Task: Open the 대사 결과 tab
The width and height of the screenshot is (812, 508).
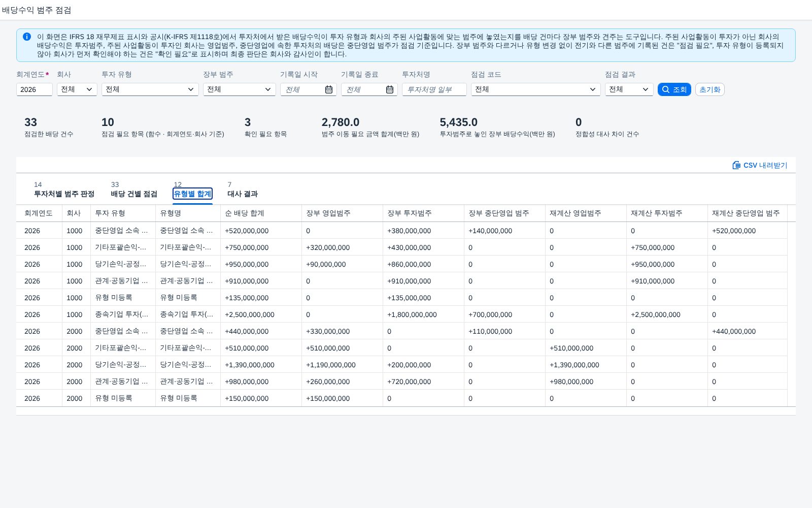Action: pos(243,194)
